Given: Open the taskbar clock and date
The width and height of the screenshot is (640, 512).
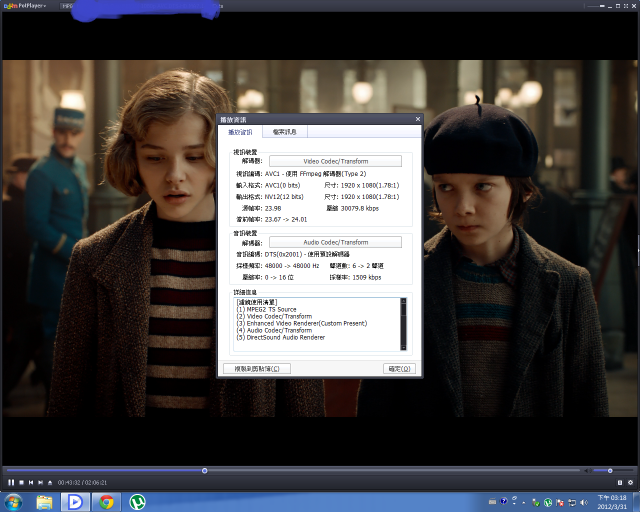Looking at the screenshot, I should [612, 502].
